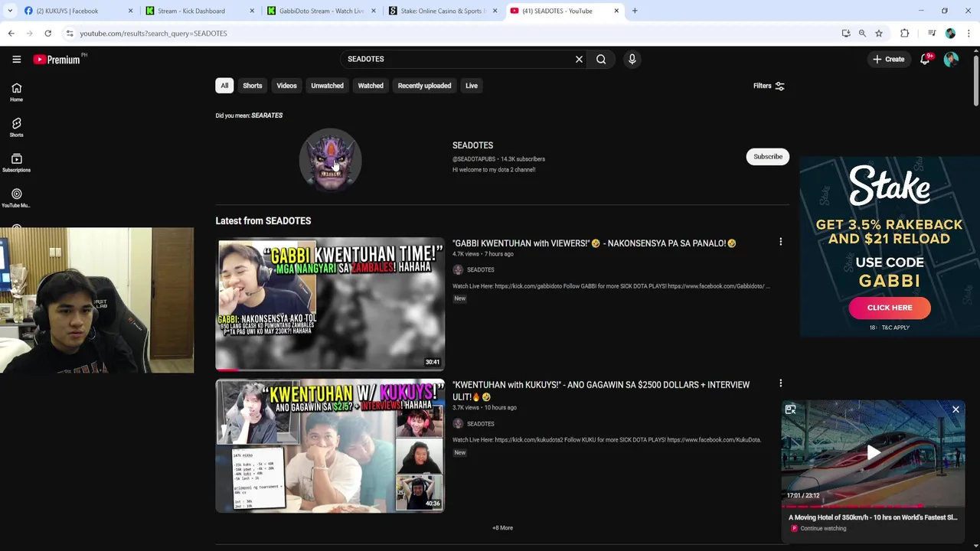The width and height of the screenshot is (980, 551).
Task: Clear the search box with X
Action: [579, 59]
